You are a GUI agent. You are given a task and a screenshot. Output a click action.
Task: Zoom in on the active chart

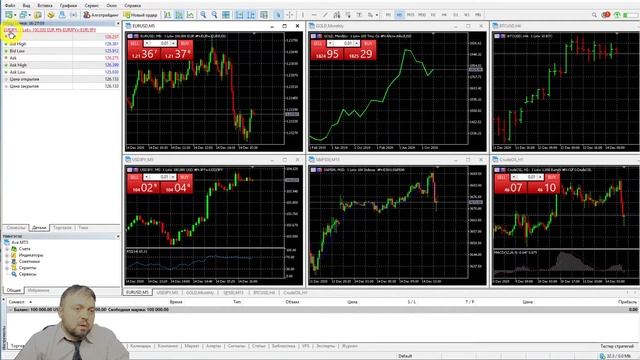(203, 15)
